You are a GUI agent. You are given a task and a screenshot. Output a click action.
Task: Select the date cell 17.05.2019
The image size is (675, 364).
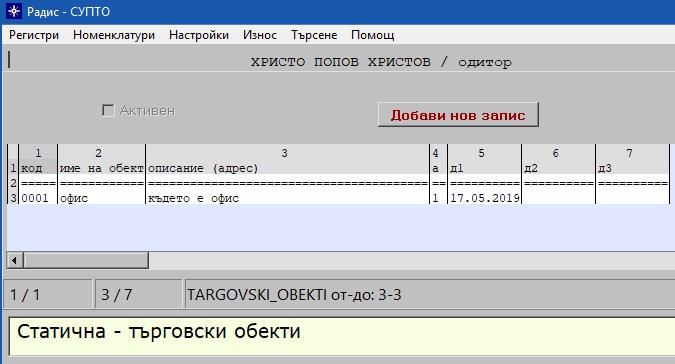485,198
